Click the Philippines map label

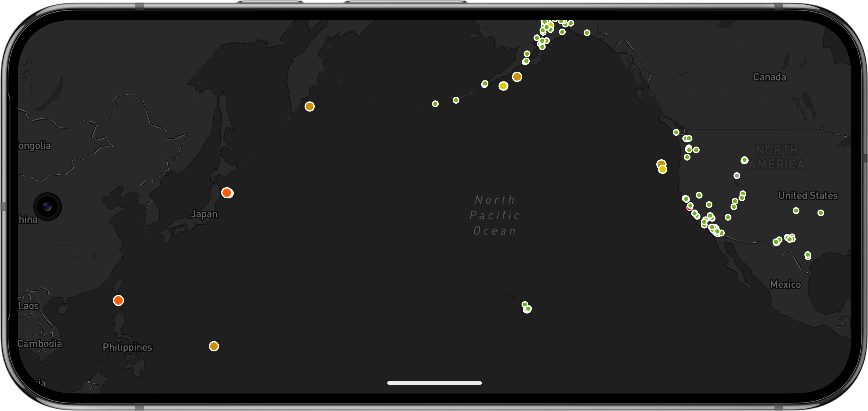[127, 347]
